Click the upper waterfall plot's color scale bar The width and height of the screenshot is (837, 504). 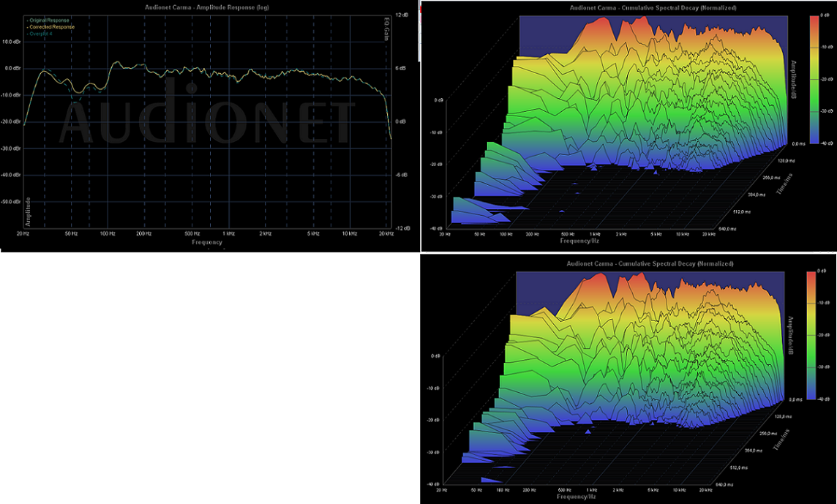tap(814, 80)
